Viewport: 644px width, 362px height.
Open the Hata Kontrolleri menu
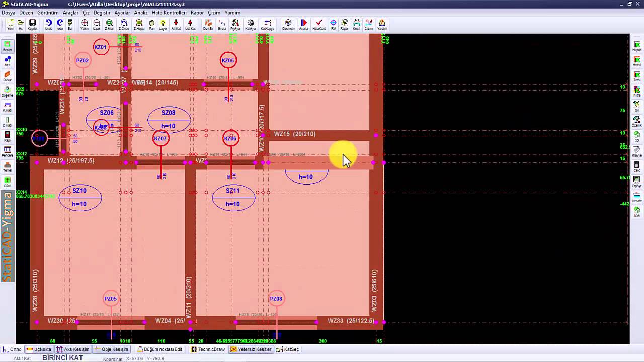pos(169,13)
